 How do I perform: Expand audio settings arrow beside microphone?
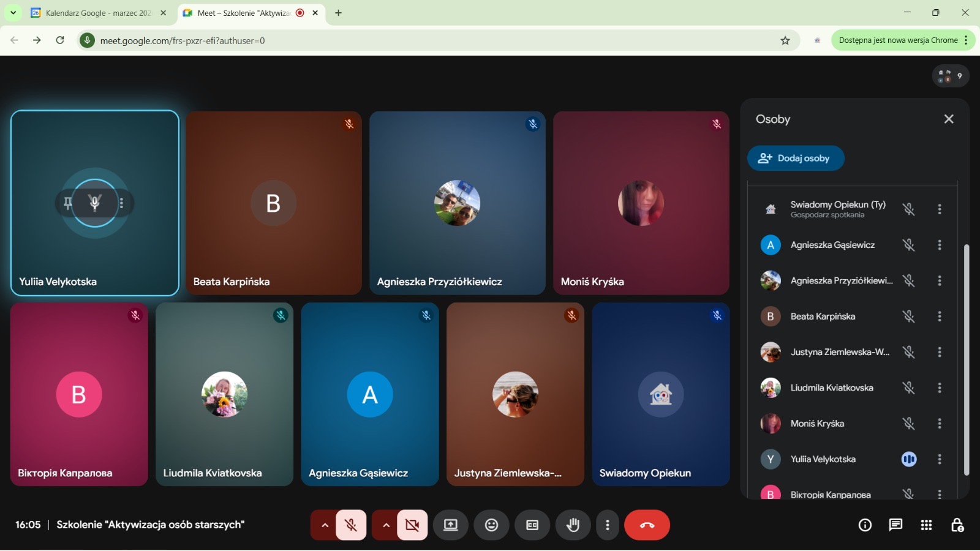(x=325, y=525)
